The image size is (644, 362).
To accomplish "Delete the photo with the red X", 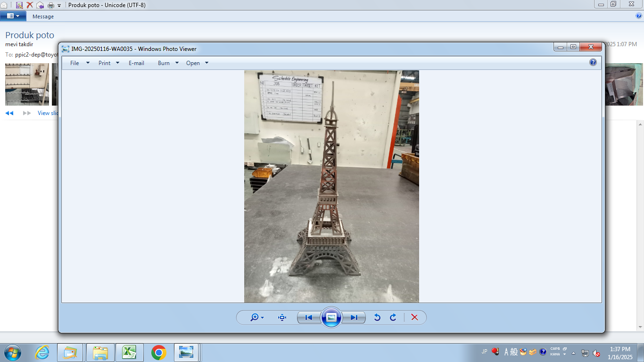I will click(x=414, y=317).
